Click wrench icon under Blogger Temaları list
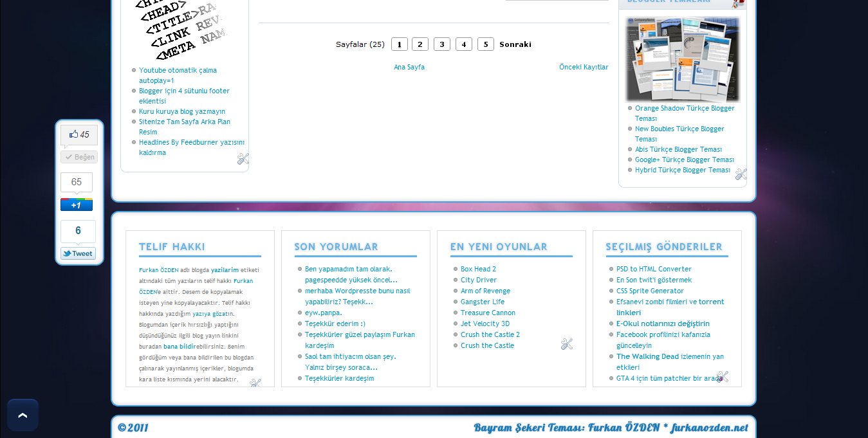Viewport: 868px width, 438px height. [x=741, y=174]
